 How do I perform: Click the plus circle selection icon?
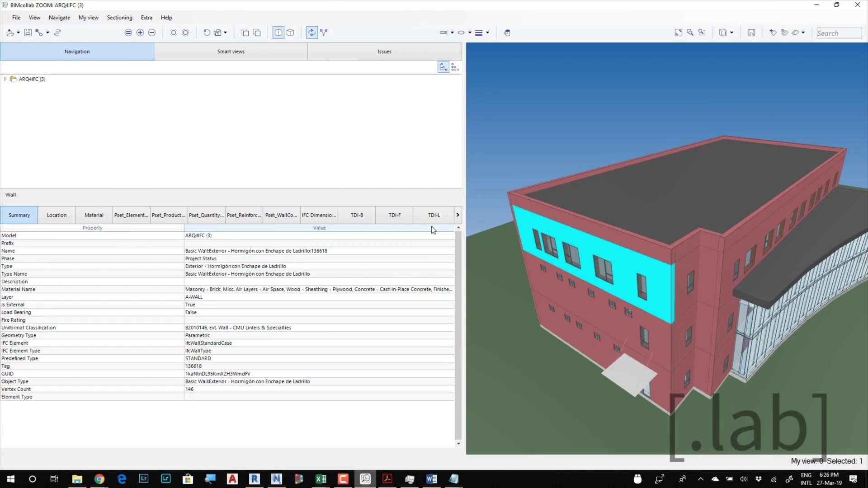tap(140, 33)
